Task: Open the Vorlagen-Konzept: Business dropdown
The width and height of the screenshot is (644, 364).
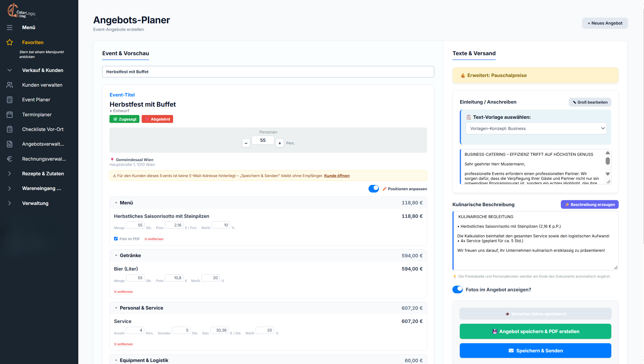Action: tap(536, 128)
